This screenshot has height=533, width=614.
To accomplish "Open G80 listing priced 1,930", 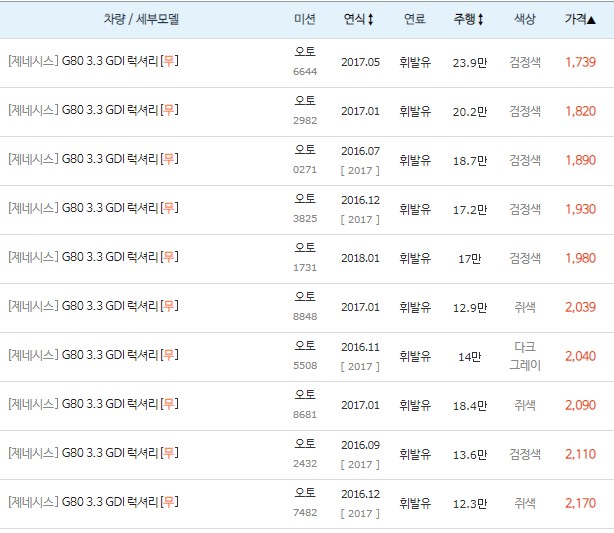I will (93, 208).
